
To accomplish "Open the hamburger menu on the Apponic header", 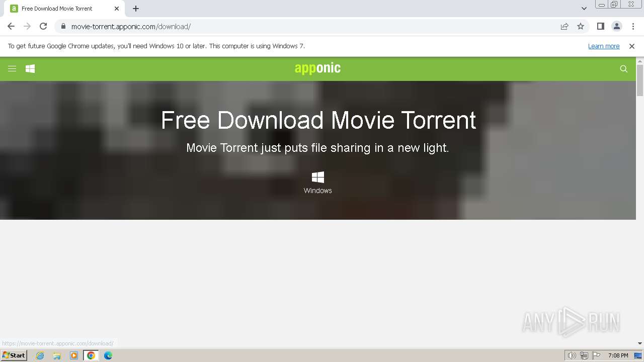I will point(12,69).
